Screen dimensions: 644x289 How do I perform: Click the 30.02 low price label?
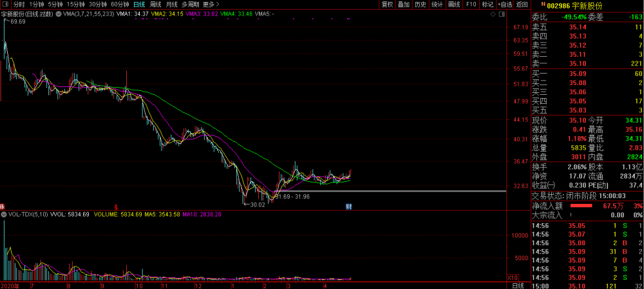coord(256,204)
